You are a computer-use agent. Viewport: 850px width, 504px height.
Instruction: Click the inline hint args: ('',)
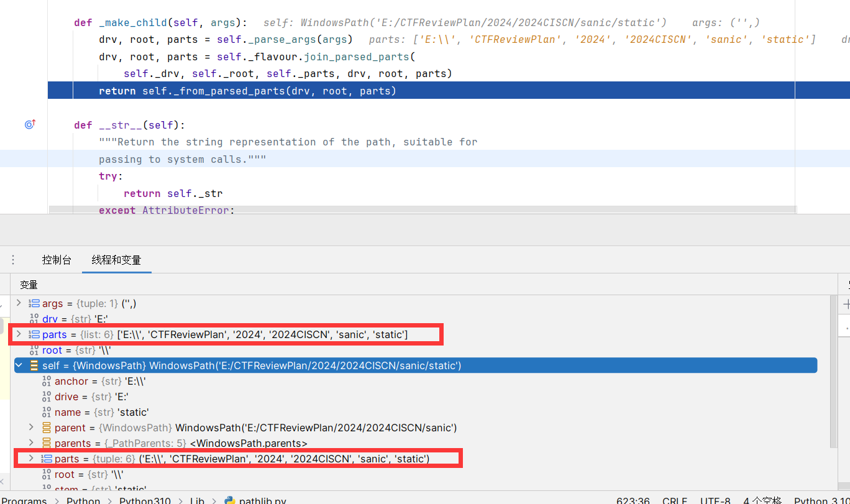[x=726, y=22]
